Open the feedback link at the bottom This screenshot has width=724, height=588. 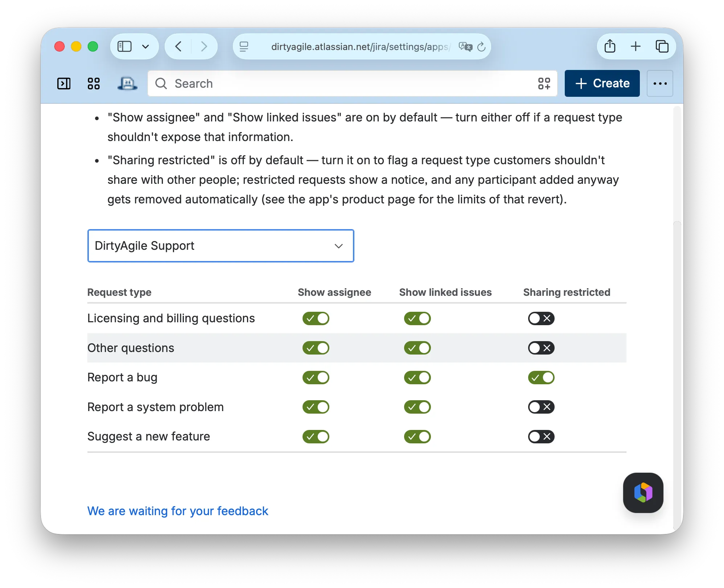click(178, 511)
